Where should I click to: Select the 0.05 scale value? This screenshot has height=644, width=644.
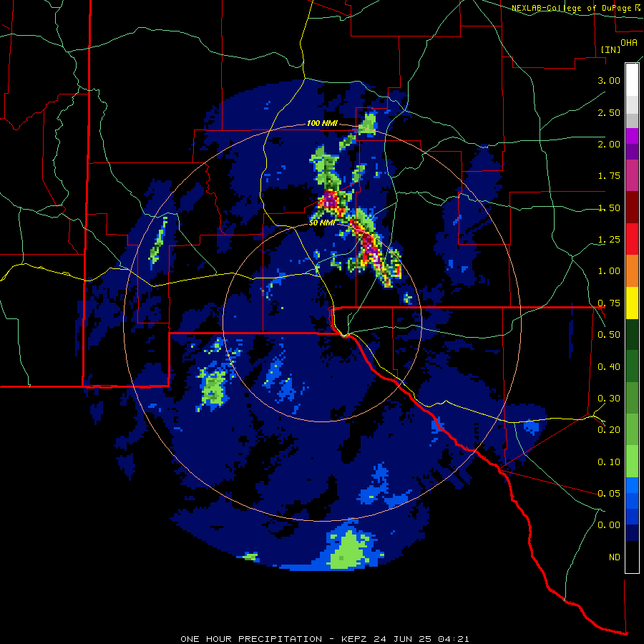click(609, 493)
